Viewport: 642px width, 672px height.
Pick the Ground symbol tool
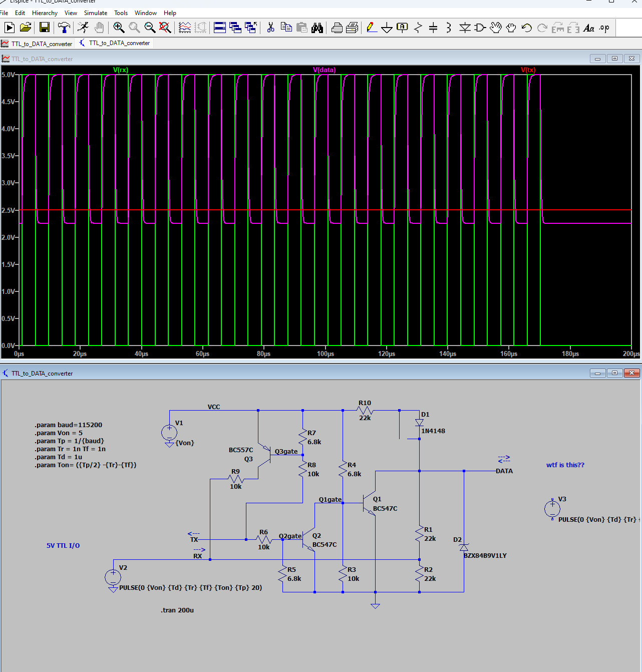point(387,28)
